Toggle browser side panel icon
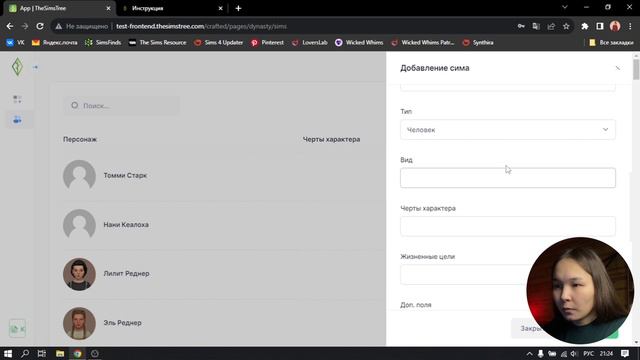This screenshot has width=640, height=360. [x=600, y=26]
